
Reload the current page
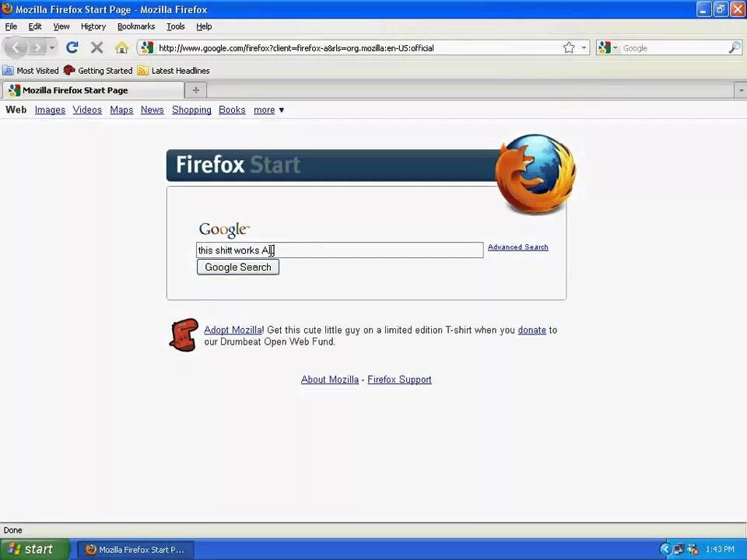pyautogui.click(x=72, y=47)
